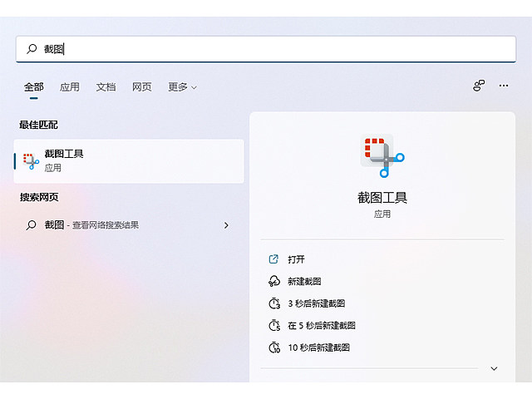The image size is (532, 399).
Task: Click the 10-second timer icon
Action: 274,347
